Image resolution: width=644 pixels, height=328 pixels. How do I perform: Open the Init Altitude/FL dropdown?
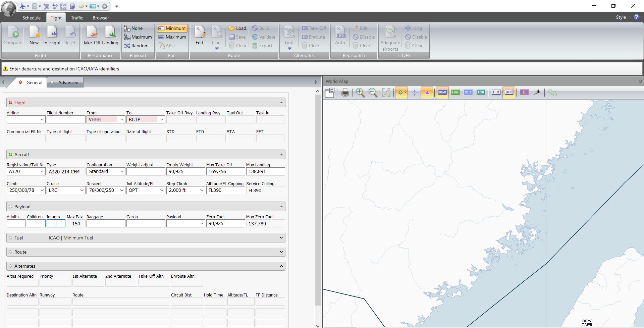tap(162, 190)
